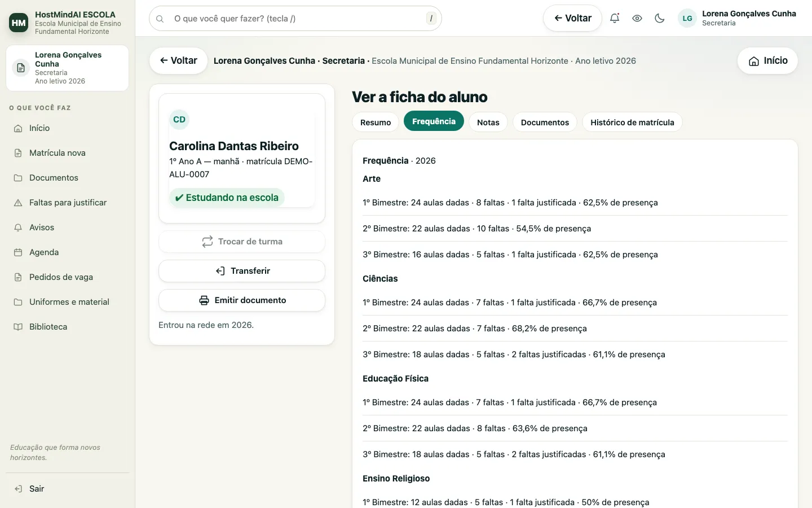Open Uniformes e material
Image resolution: width=812 pixels, height=508 pixels.
coord(68,302)
